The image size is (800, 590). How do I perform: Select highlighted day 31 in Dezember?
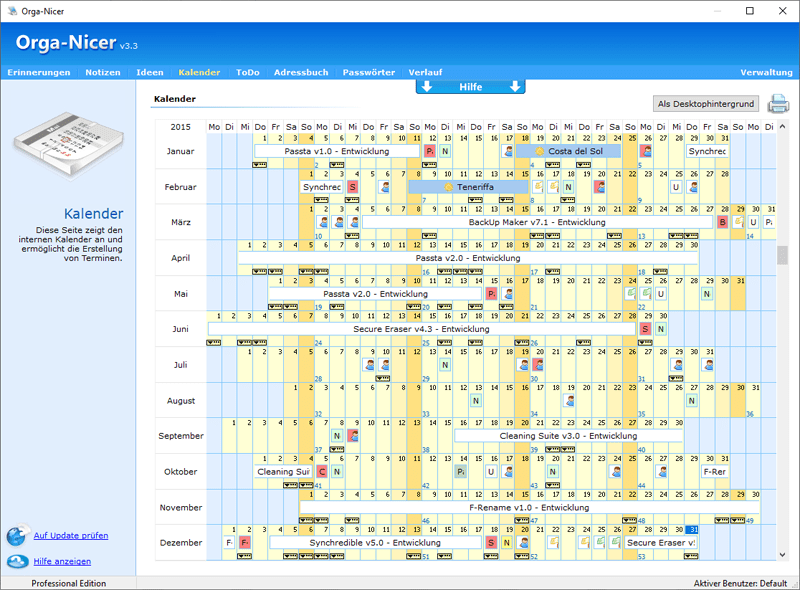692,530
